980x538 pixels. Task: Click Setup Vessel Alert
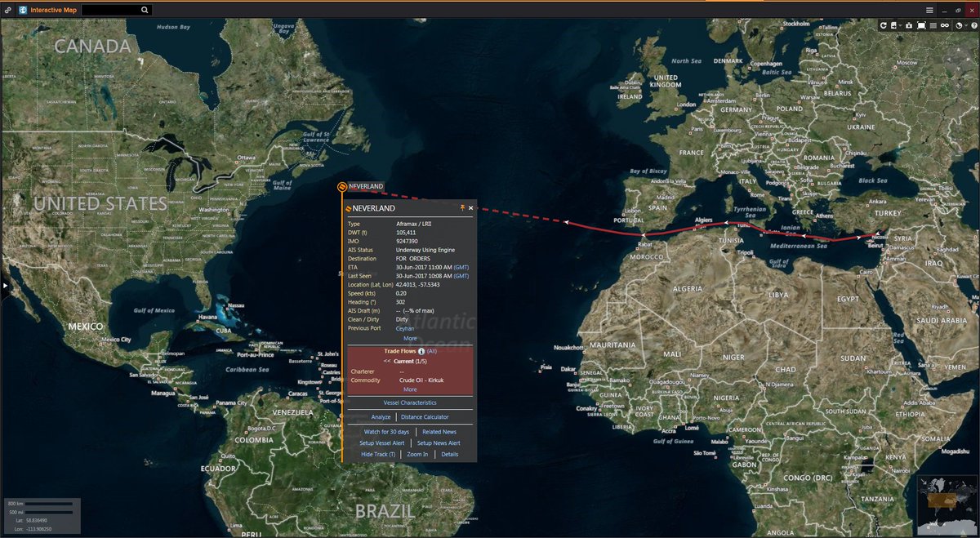point(381,442)
